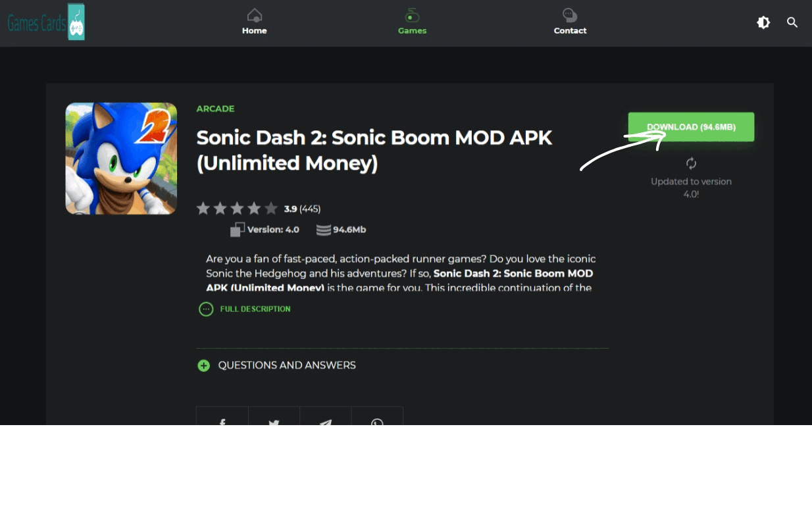Share the page on Facebook
The width and height of the screenshot is (812, 510).
tap(222, 419)
